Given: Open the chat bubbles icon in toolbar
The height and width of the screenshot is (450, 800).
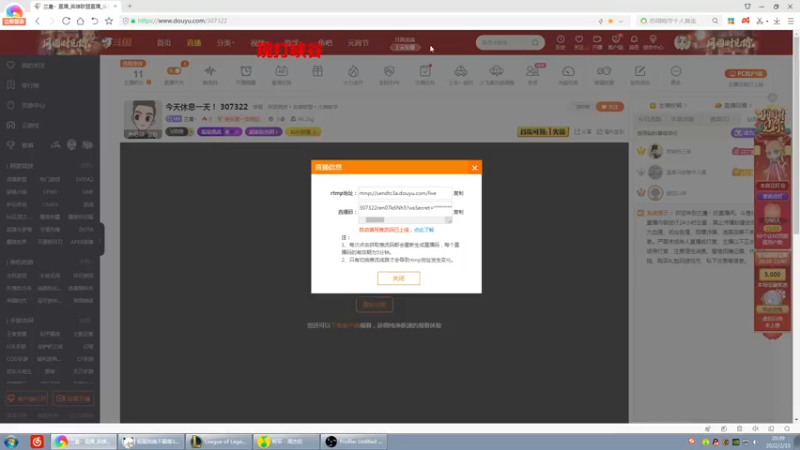Looking at the screenshot, I should pyautogui.click(x=604, y=71).
